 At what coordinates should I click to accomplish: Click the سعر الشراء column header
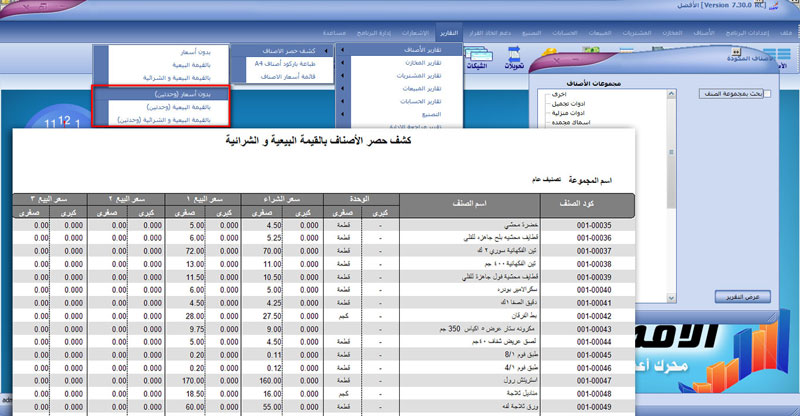click(x=283, y=199)
